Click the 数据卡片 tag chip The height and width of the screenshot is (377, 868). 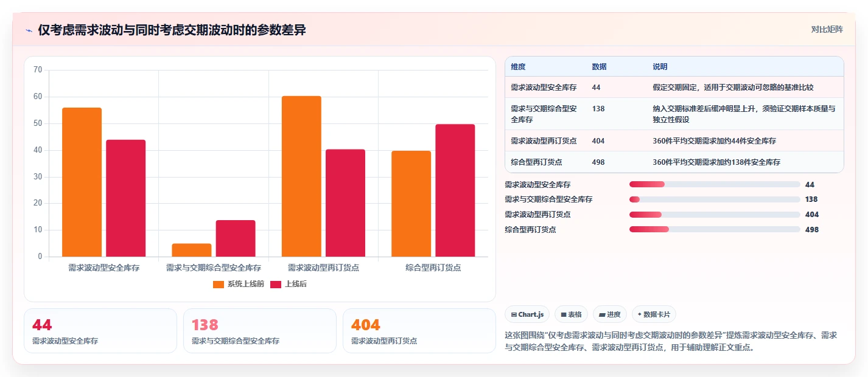pos(654,314)
